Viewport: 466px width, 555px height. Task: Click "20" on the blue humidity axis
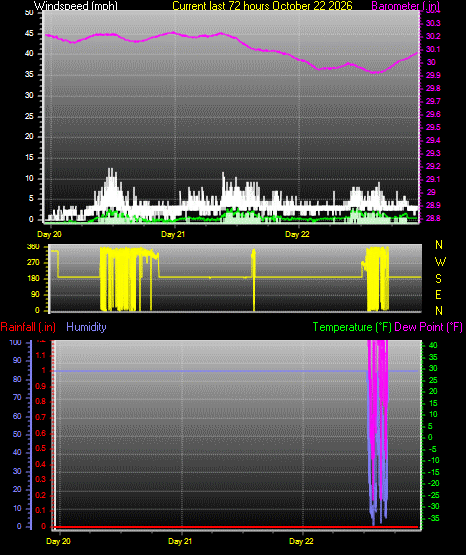click(x=17, y=489)
